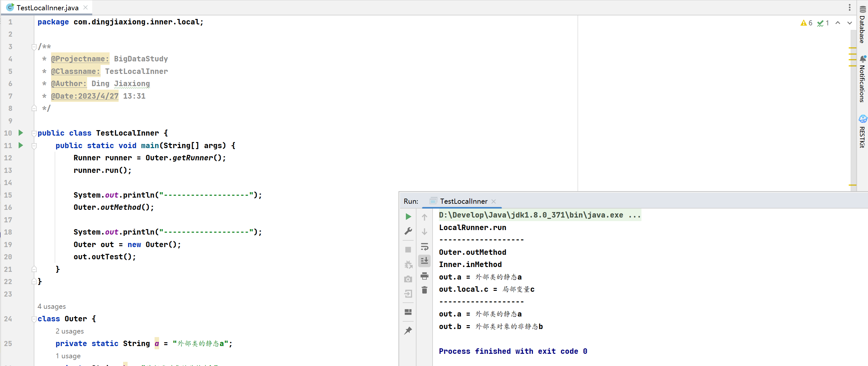Viewport: 868px width, 366px height.
Task: Collapse main method fold at line 11
Action: 34,146
